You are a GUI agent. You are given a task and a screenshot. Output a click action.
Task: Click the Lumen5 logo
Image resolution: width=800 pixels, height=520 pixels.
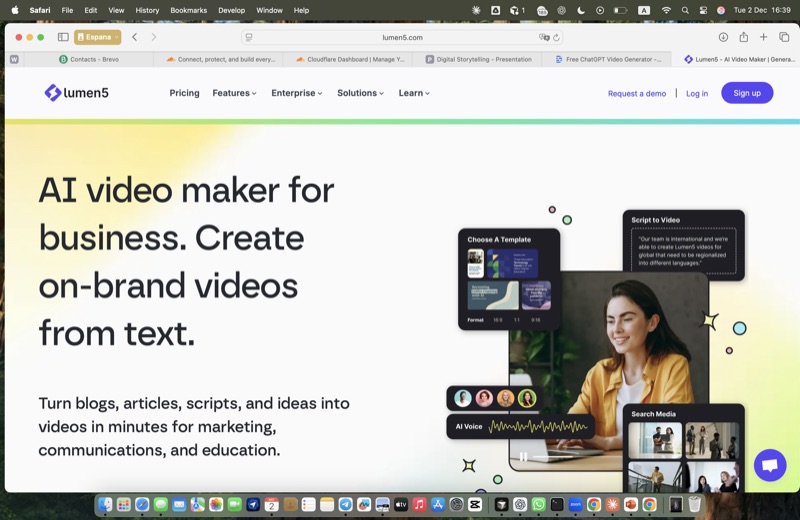77,93
